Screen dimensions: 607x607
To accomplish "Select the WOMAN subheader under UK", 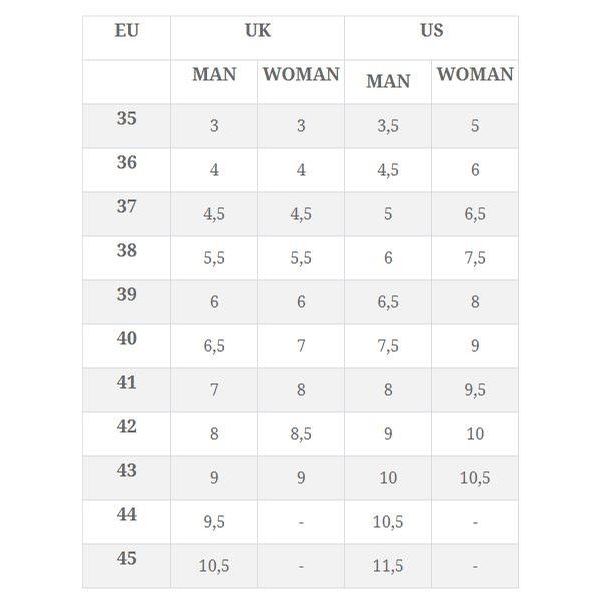I will point(301,75).
